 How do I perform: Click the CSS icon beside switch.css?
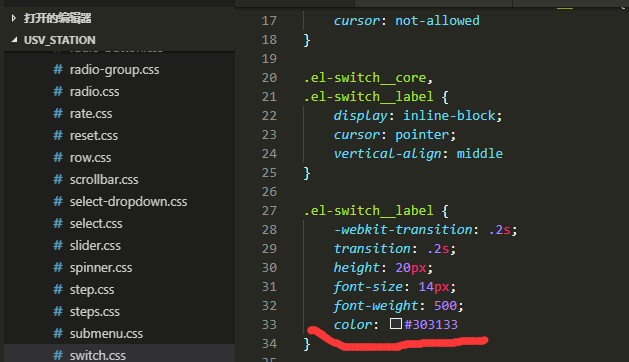58,355
